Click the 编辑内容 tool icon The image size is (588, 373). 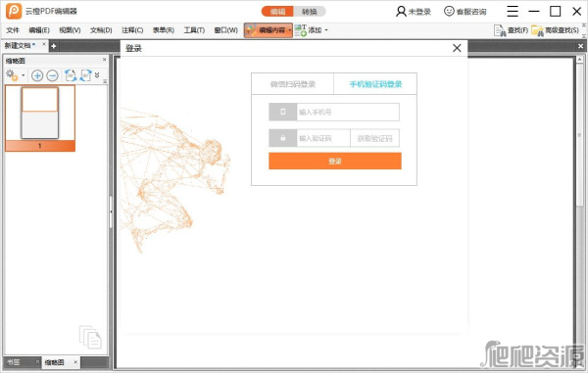click(x=251, y=30)
